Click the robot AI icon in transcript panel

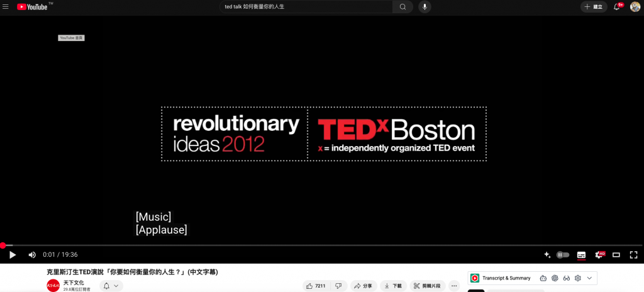pyautogui.click(x=543, y=278)
